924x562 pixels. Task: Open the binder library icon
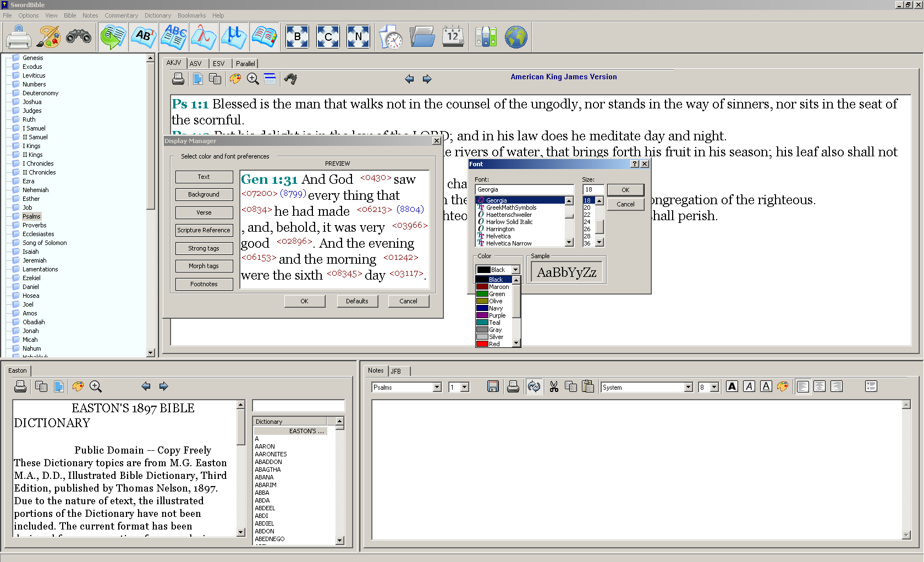486,37
